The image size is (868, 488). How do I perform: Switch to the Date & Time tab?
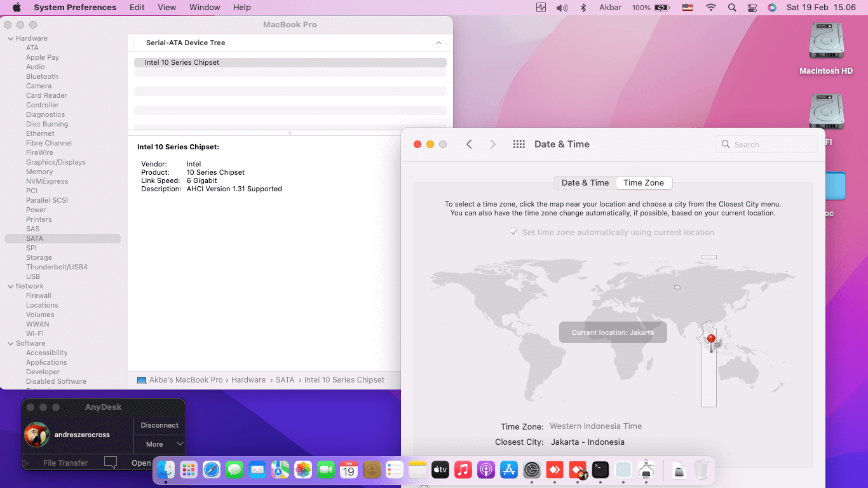[x=585, y=182]
